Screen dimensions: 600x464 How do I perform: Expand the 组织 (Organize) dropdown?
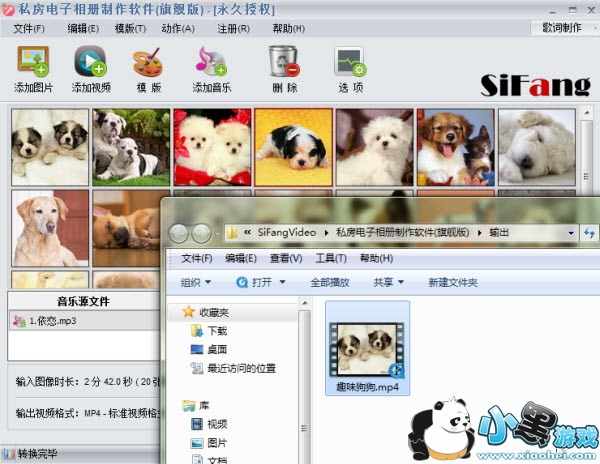tap(196, 282)
